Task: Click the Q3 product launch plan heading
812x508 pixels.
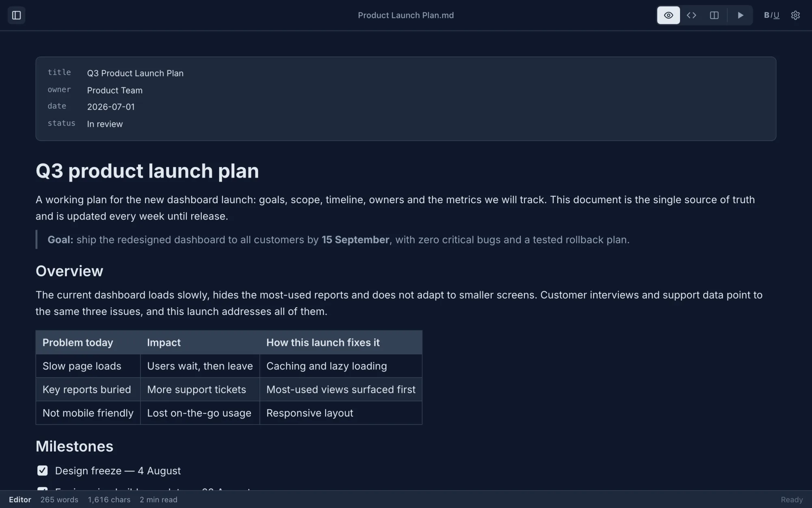Action: click(x=147, y=171)
